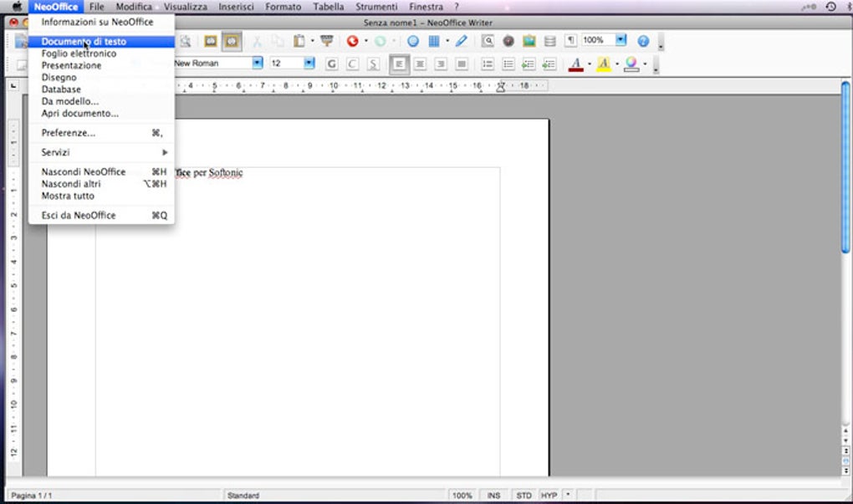Click the Find and Replace icon
Viewport: 853px width, 504px height.
488,41
